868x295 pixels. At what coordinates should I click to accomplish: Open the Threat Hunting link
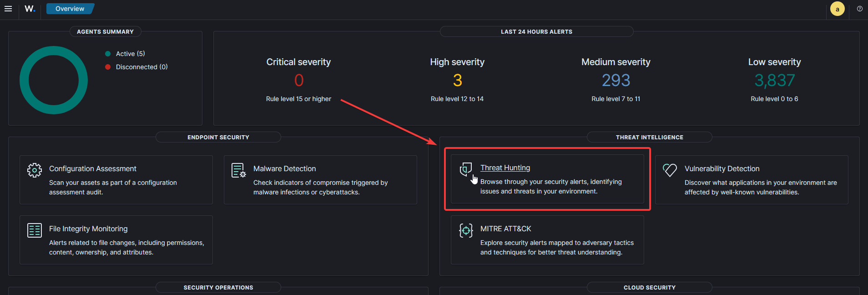point(505,168)
